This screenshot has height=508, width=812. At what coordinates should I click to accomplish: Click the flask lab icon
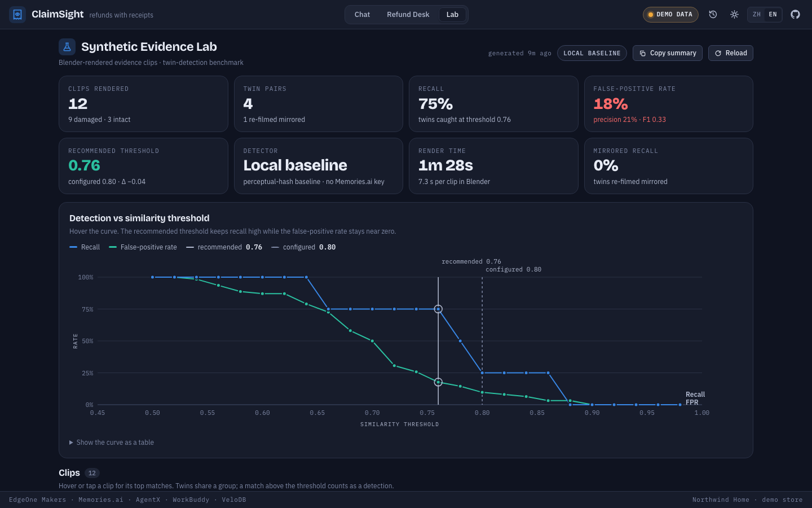click(67, 47)
